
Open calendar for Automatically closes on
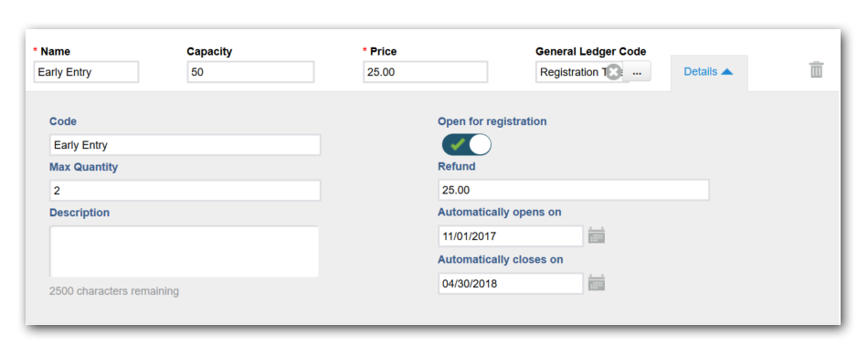[597, 283]
